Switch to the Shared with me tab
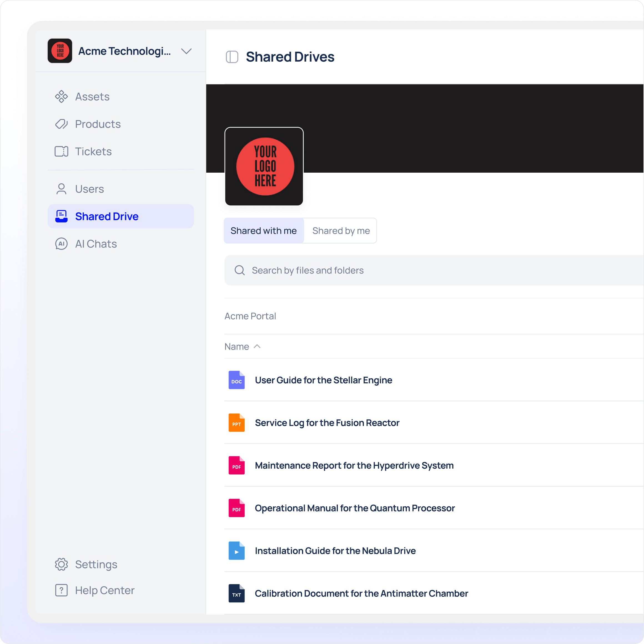 (x=264, y=231)
